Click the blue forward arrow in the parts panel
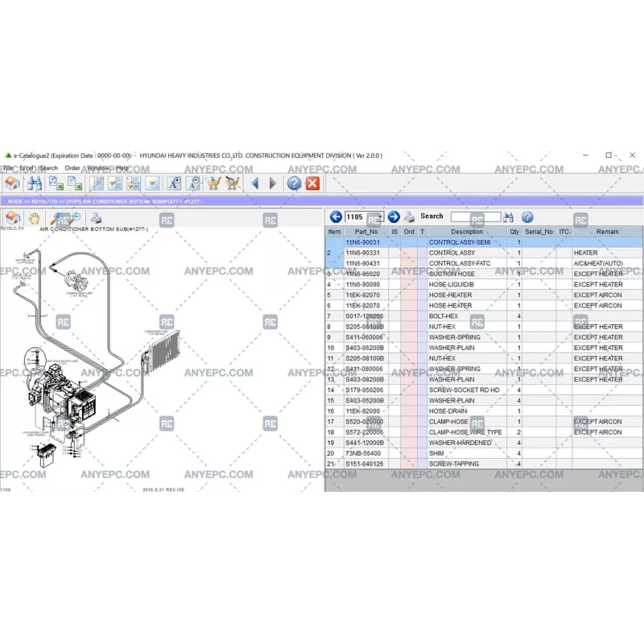Image resolution: width=644 pixels, height=644 pixels. [x=394, y=217]
